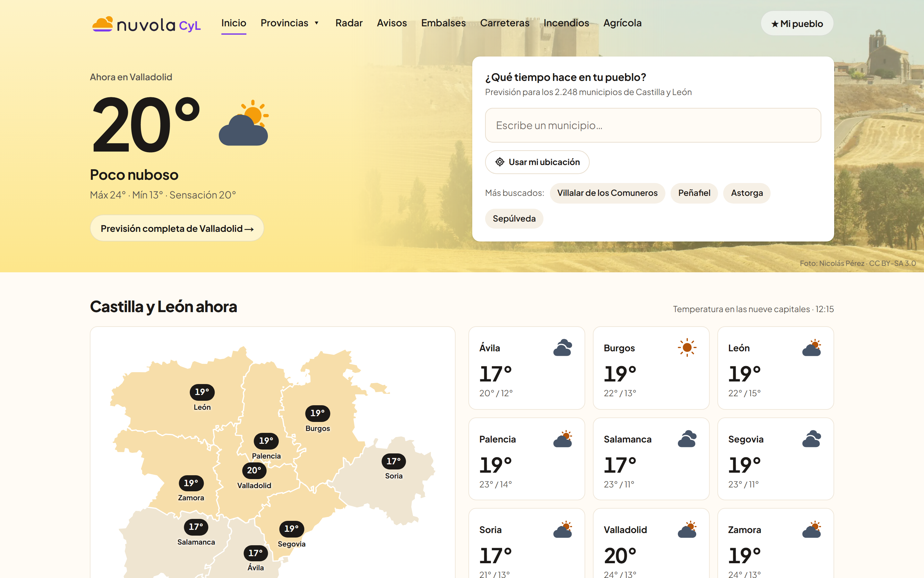Viewport: 924px width, 578px height.
Task: Click the 19° Zamora map marker
Action: (x=191, y=483)
